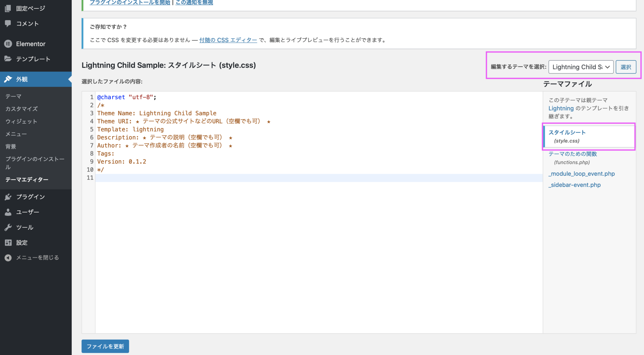The width and height of the screenshot is (644, 355).
Task: Dismiss the notice via この通知を無視
Action: pos(194,3)
